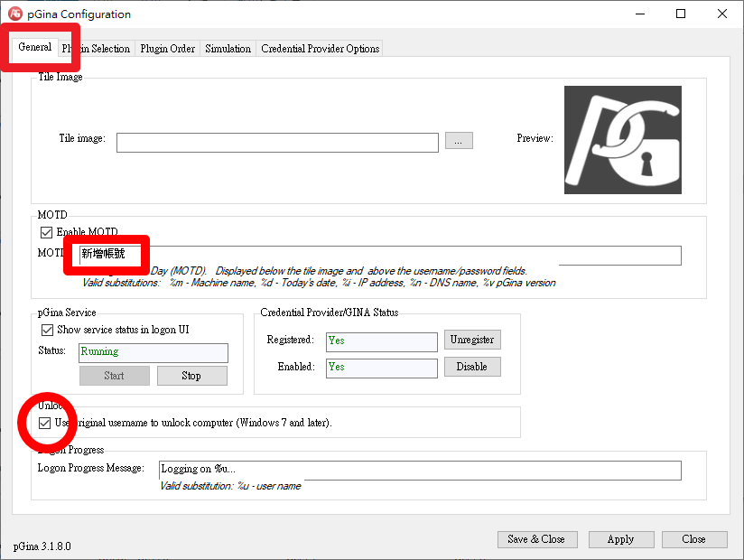The height and width of the screenshot is (560, 744).
Task: Disable the credential provider
Action: pyautogui.click(x=472, y=367)
